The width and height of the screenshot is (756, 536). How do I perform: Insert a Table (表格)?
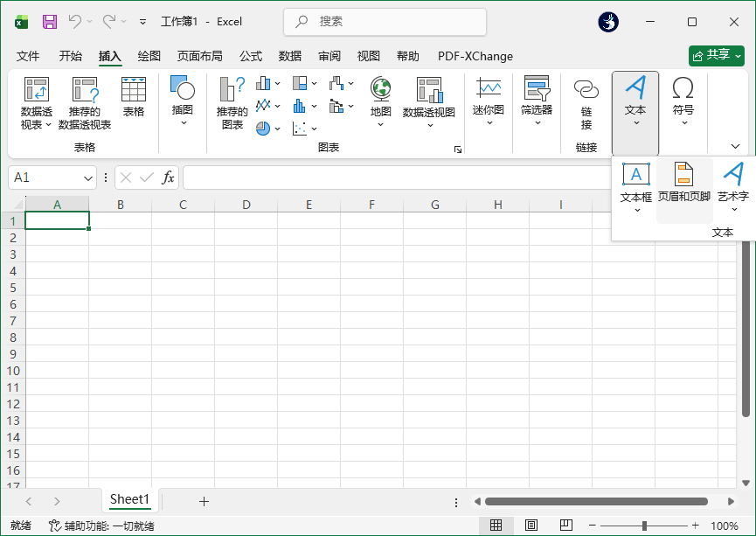[134, 89]
